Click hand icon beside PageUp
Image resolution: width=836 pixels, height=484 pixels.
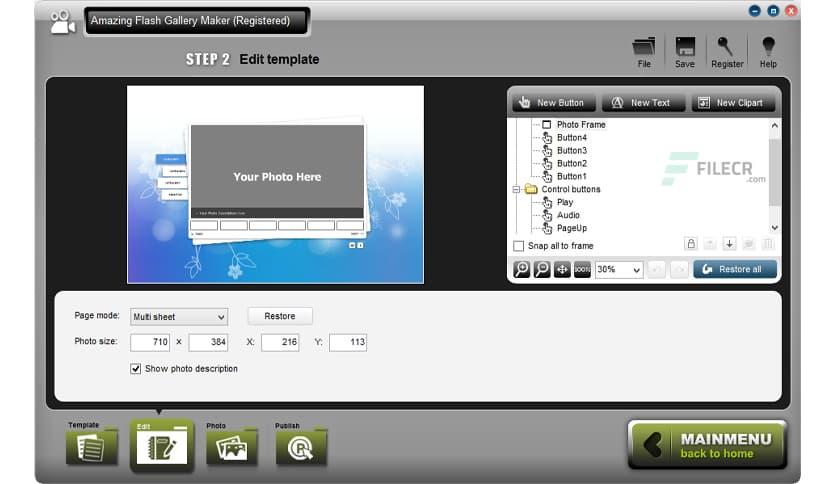(547, 228)
